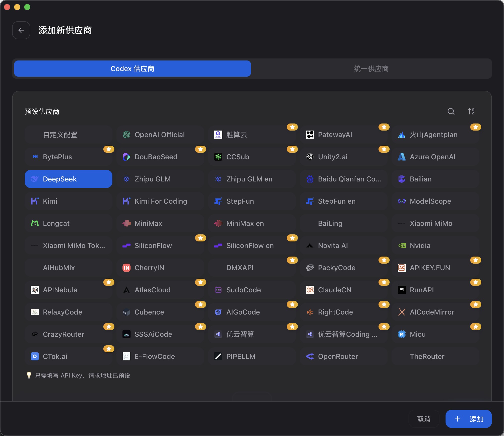Switch to the 统一供应商 tab
The image size is (504, 436).
coord(371,69)
